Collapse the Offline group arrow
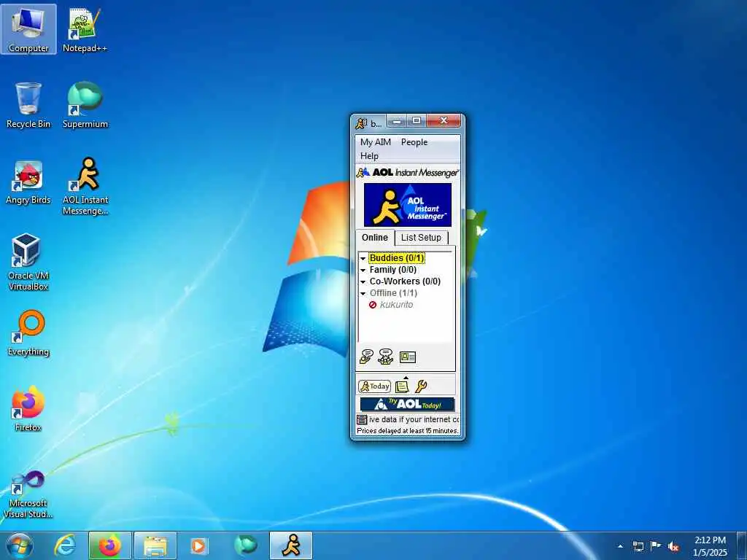Viewport: 747px width, 560px height. tap(363, 293)
